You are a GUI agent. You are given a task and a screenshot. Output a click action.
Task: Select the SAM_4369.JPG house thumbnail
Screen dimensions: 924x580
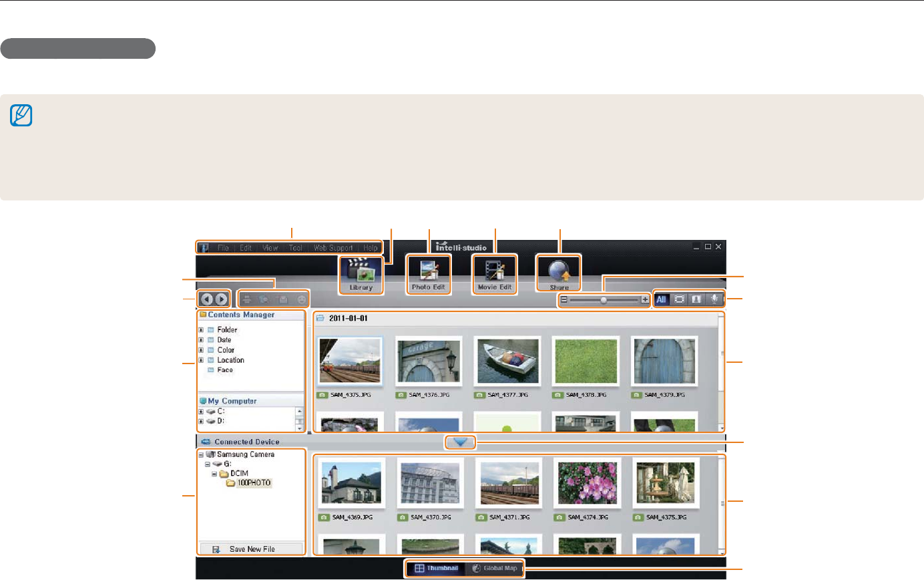pos(353,483)
